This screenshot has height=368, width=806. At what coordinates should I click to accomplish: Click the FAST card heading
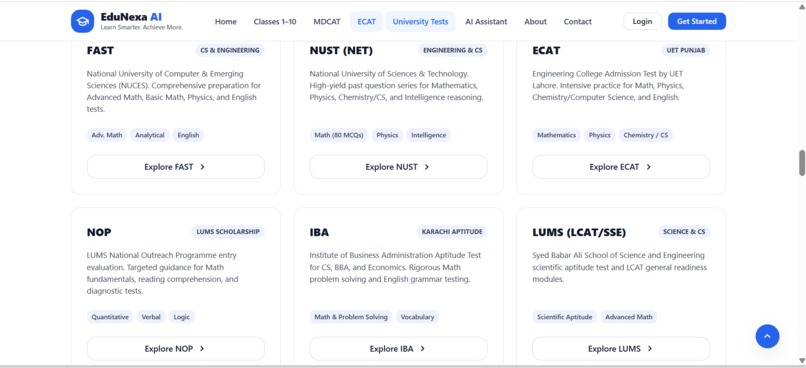point(100,50)
